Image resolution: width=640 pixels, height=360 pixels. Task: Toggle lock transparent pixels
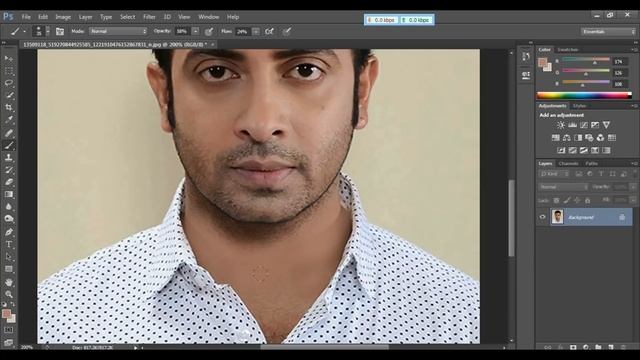[x=556, y=200]
